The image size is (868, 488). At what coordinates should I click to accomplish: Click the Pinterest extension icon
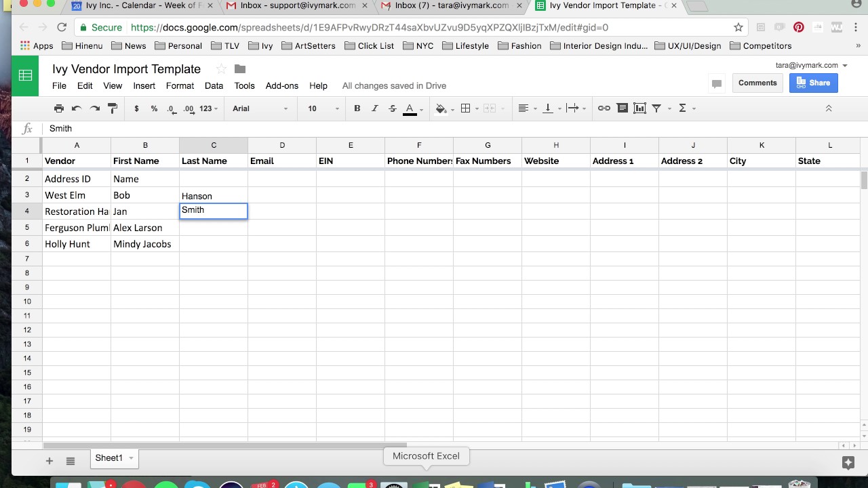[x=799, y=28]
